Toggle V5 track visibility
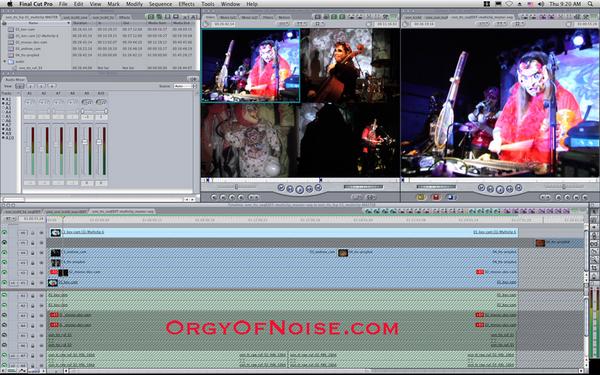Screen dimensions: 600x375 coord(5,243)
